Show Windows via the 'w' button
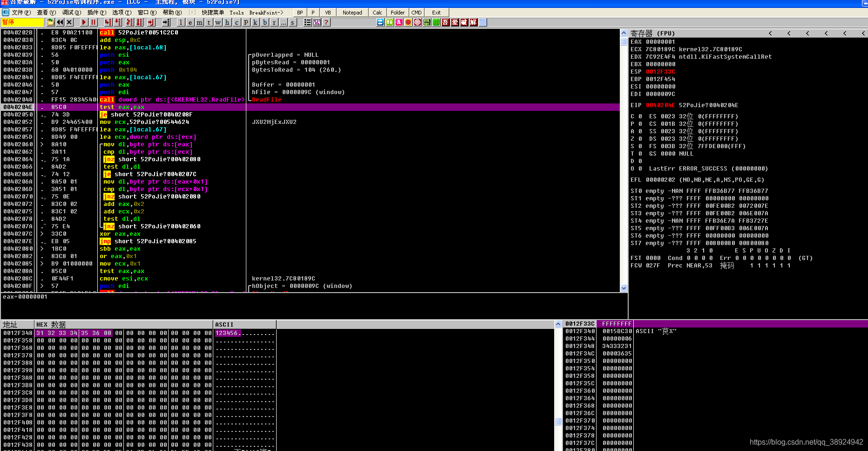868x451 pixels. click(x=218, y=22)
